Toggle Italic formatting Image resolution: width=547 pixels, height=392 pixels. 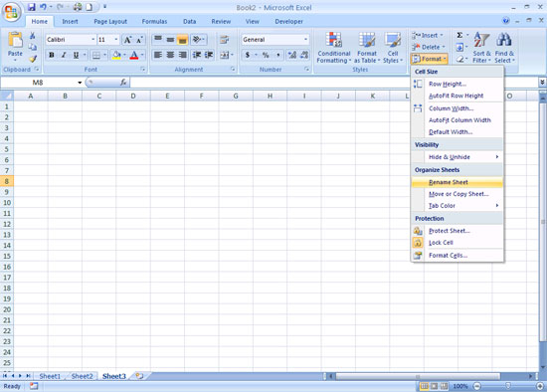64,55
